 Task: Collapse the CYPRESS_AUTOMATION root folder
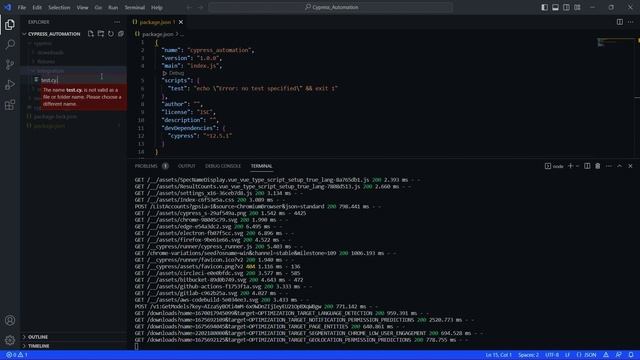coord(54,34)
